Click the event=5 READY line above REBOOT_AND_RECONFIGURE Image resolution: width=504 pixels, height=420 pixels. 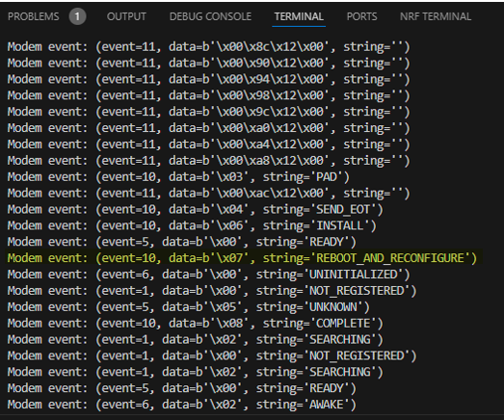coord(182,242)
